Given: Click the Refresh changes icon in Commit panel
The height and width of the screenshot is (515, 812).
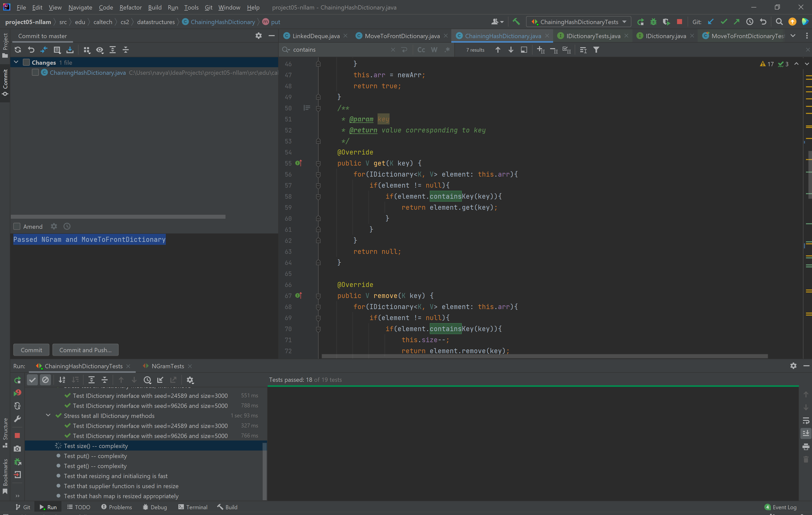Looking at the screenshot, I should (18, 50).
